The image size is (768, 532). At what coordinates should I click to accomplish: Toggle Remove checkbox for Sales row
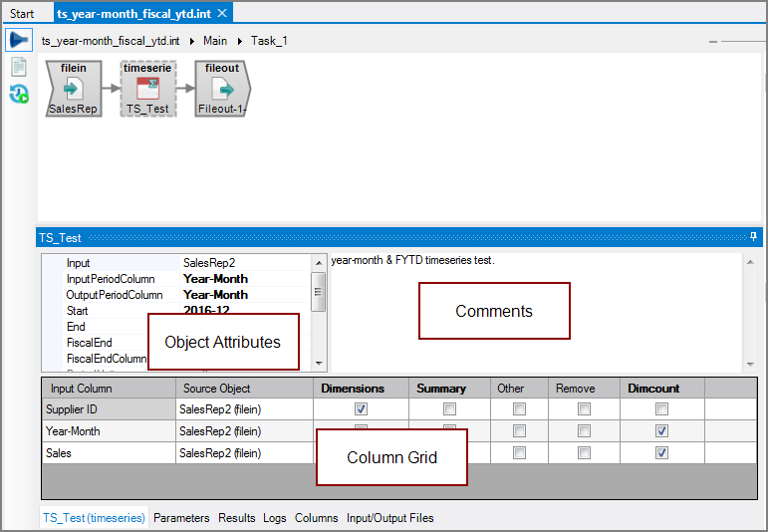[584, 453]
